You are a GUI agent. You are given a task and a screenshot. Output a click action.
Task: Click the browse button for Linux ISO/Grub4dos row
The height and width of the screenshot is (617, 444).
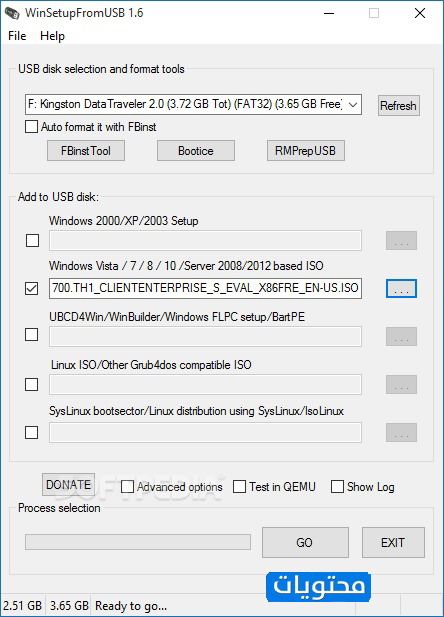[x=401, y=384]
